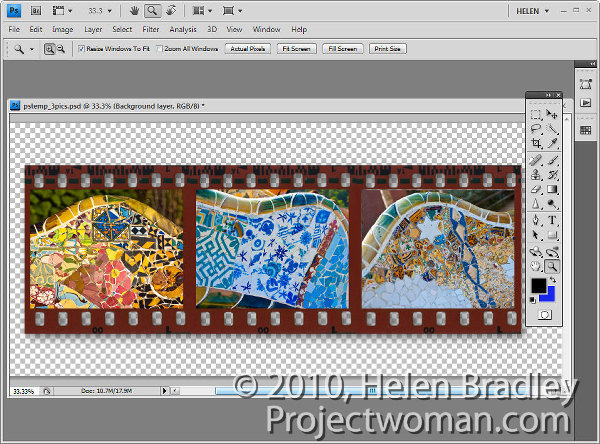Launch Bridge from application bar

click(36, 11)
